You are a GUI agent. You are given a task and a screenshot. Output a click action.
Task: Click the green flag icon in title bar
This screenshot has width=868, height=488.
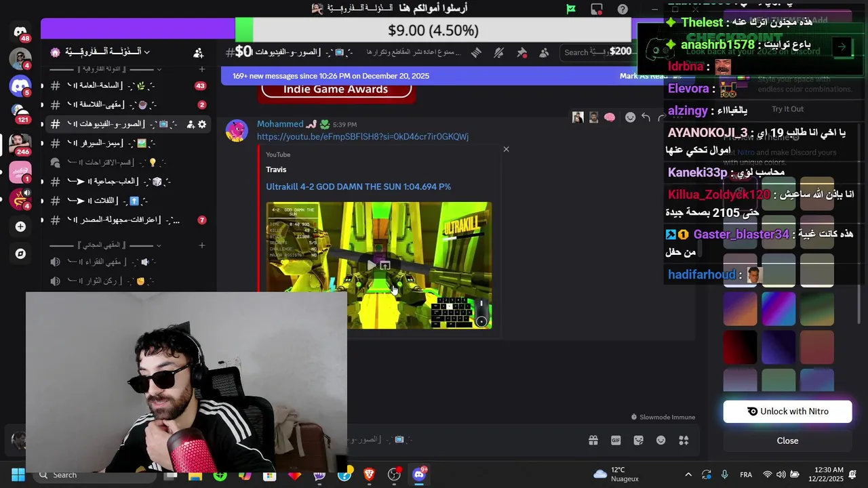click(571, 9)
